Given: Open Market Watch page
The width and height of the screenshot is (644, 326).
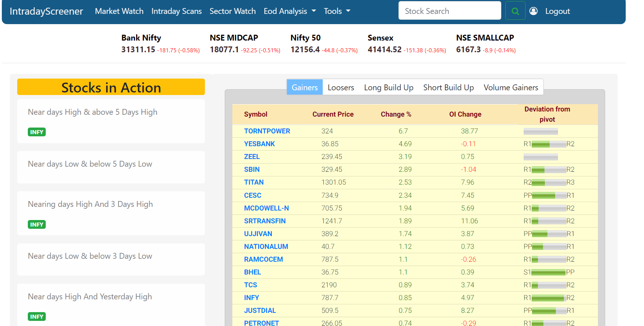Looking at the screenshot, I should point(119,11).
